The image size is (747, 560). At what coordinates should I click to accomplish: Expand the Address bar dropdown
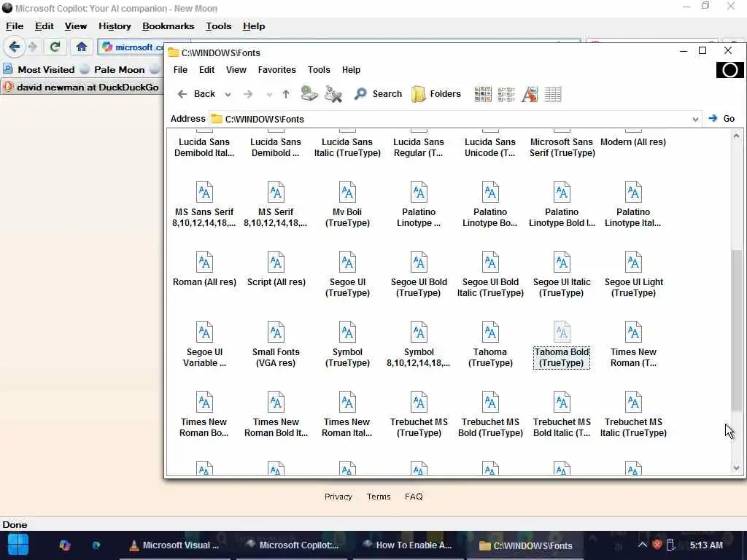(x=695, y=119)
